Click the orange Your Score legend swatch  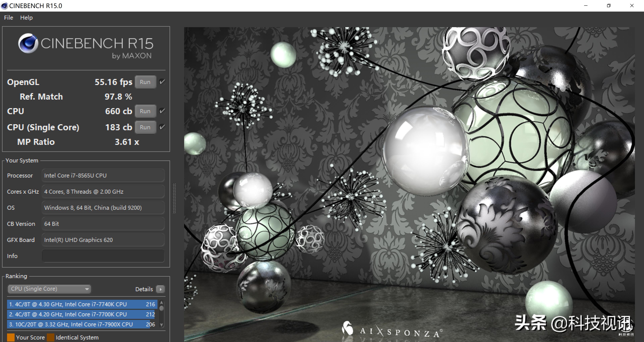click(x=11, y=337)
